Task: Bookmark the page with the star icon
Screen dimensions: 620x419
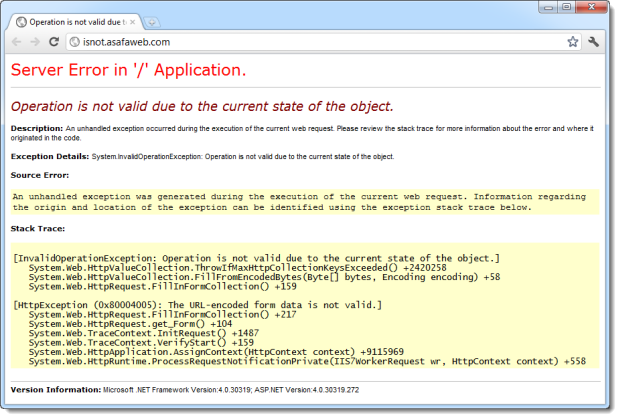Action: [573, 42]
